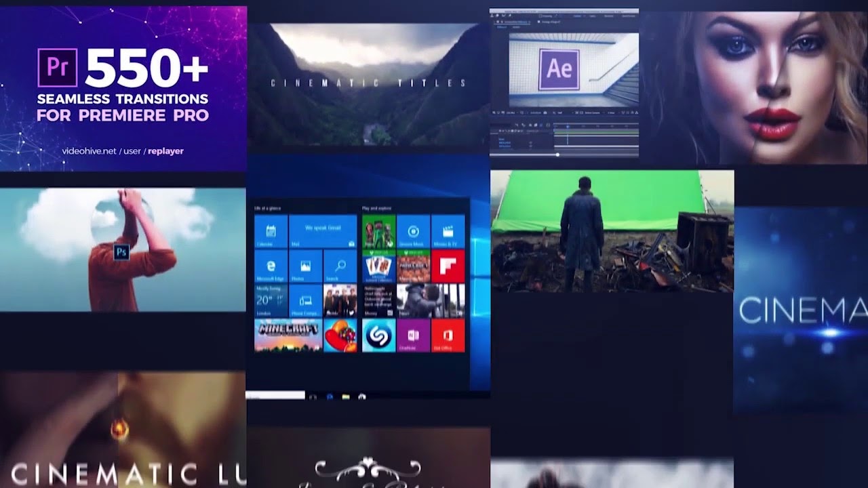Open the Cinematic Titles mountain thumbnail
Viewport: 868px width, 488px height.
click(368, 84)
